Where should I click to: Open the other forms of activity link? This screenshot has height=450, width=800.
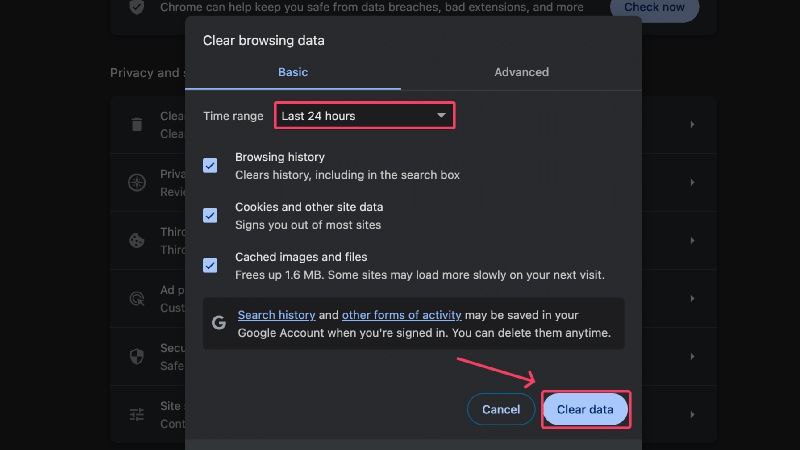tap(402, 315)
